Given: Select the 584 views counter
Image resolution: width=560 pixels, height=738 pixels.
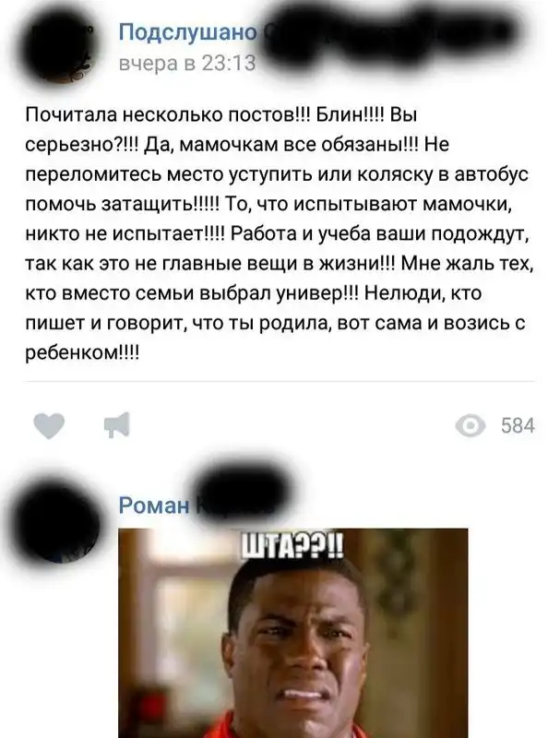Looking at the screenshot, I should [x=518, y=426].
